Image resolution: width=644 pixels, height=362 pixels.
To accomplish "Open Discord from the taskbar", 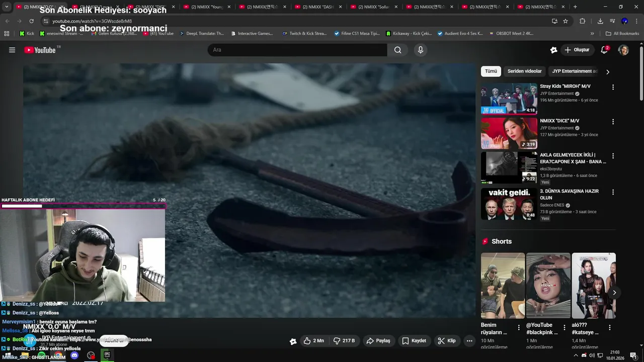I will coord(74,355).
